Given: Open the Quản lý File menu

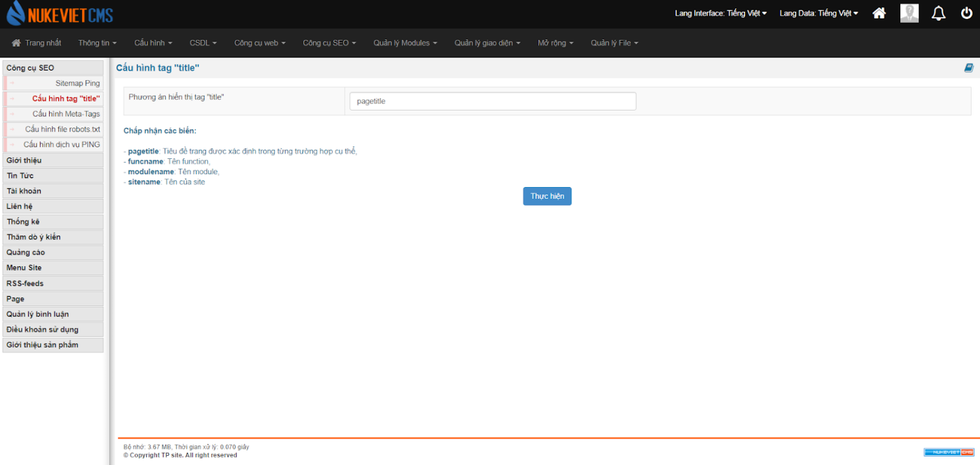Looking at the screenshot, I should click(x=614, y=43).
